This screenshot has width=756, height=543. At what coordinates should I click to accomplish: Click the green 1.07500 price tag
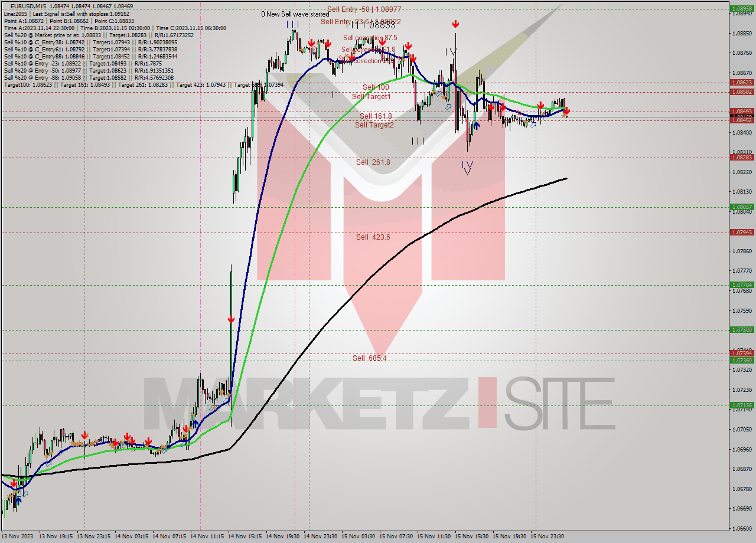click(x=741, y=329)
